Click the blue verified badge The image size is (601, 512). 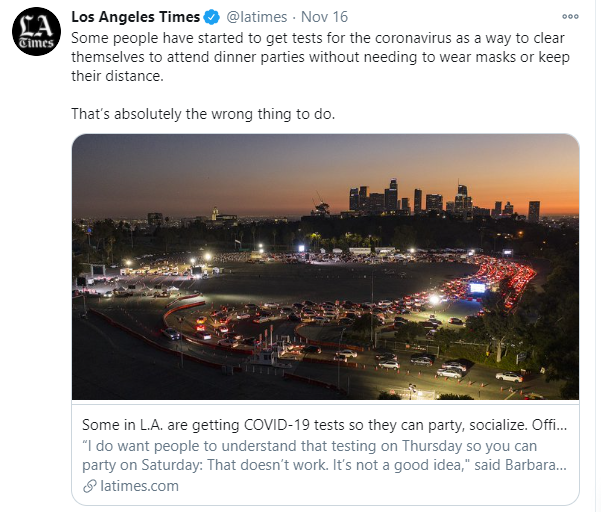(x=213, y=17)
